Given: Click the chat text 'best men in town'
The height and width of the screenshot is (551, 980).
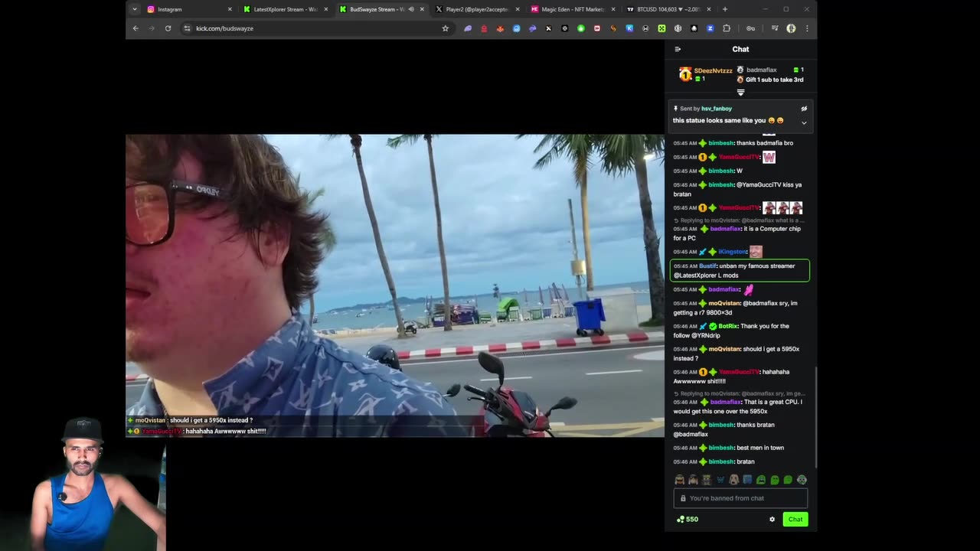Looking at the screenshot, I should (760, 448).
